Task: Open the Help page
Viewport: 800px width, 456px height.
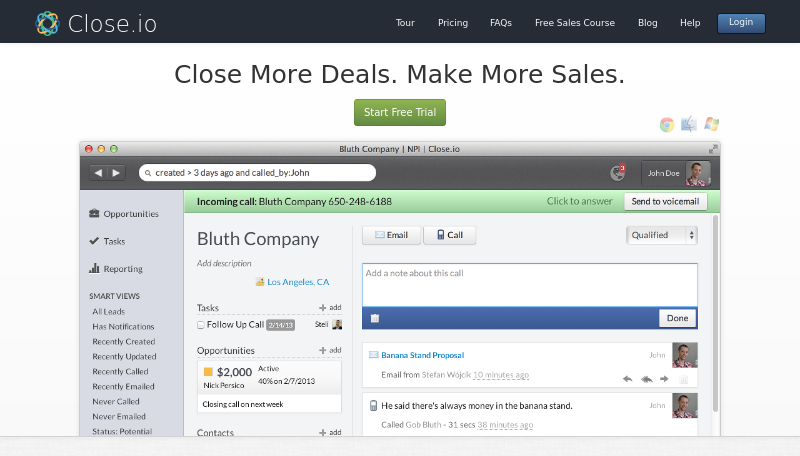Action: [x=690, y=23]
